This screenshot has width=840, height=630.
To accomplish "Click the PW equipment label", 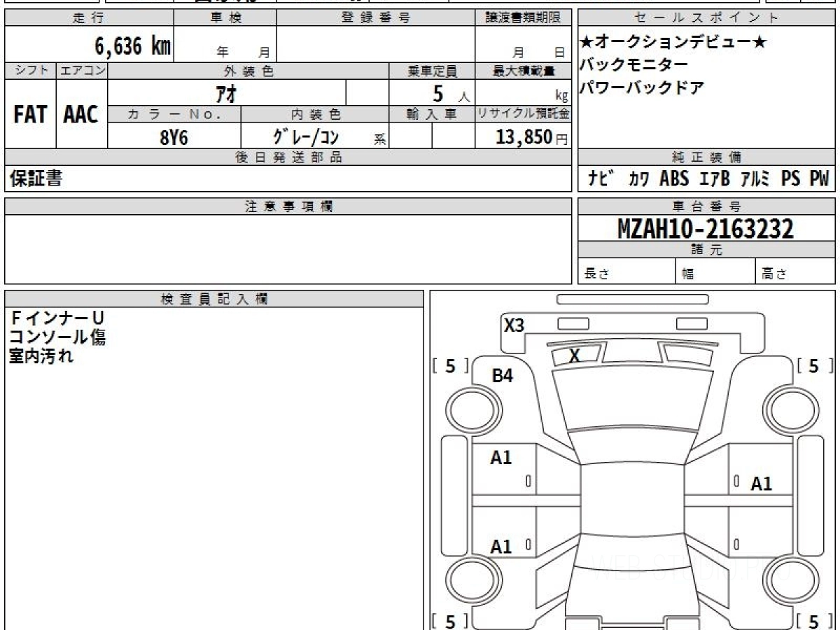I will click(820, 179).
